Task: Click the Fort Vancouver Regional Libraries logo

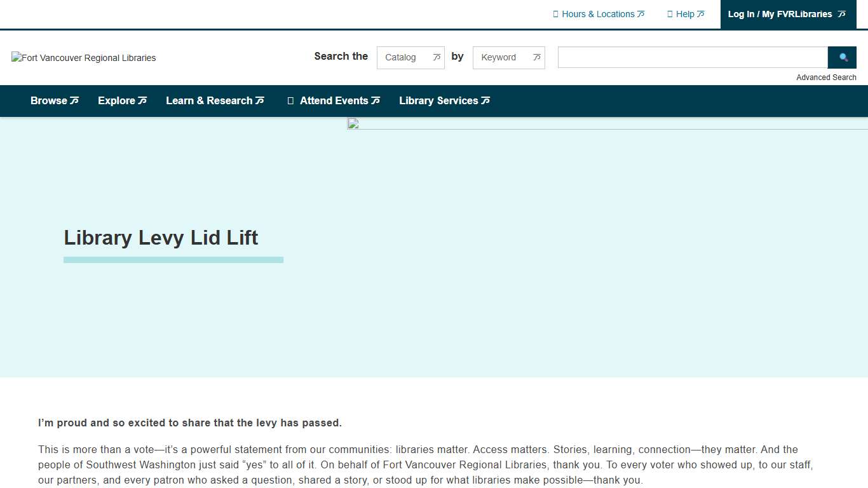Action: pyautogui.click(x=83, y=58)
